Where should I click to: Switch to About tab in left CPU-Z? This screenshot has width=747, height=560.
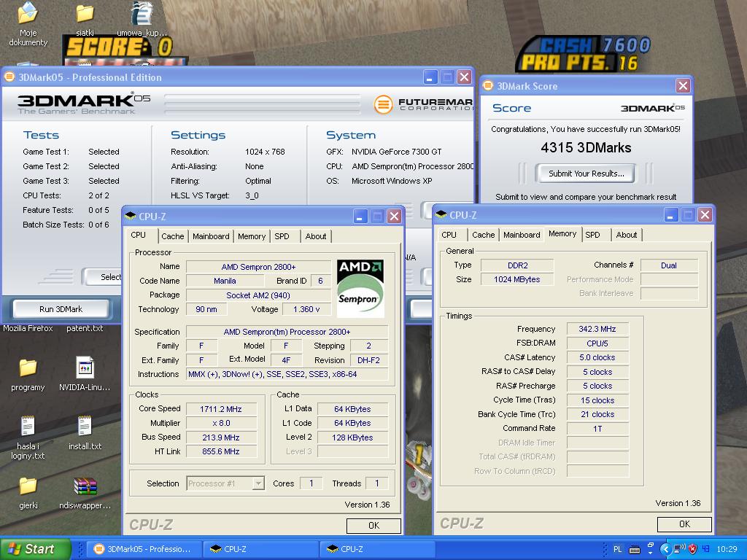point(315,236)
